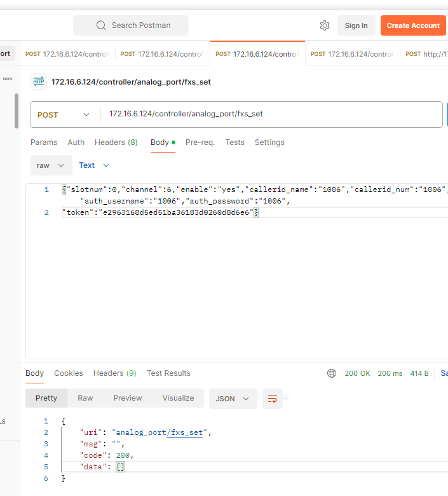
Task: Select the Preview response view
Action: click(x=128, y=398)
